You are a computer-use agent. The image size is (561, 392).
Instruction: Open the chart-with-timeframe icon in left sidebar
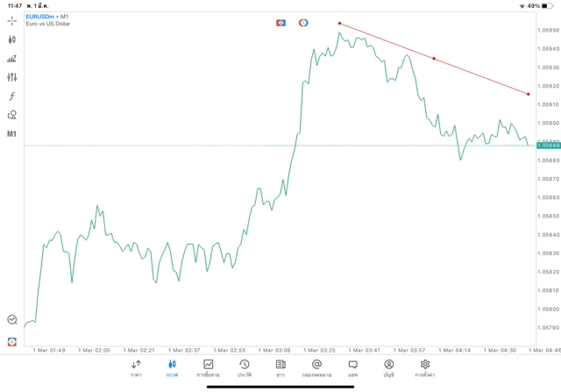tap(12, 59)
